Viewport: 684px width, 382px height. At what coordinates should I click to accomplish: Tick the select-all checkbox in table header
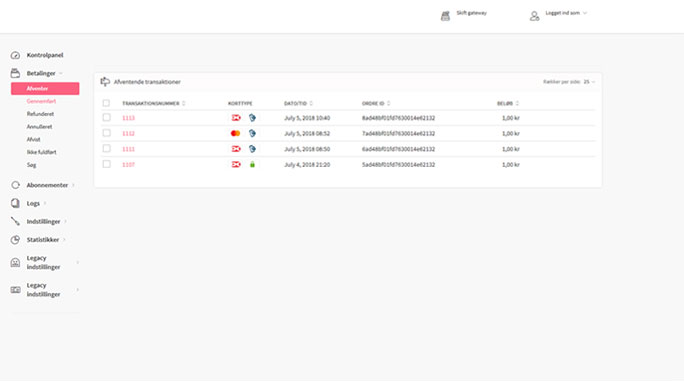106,103
